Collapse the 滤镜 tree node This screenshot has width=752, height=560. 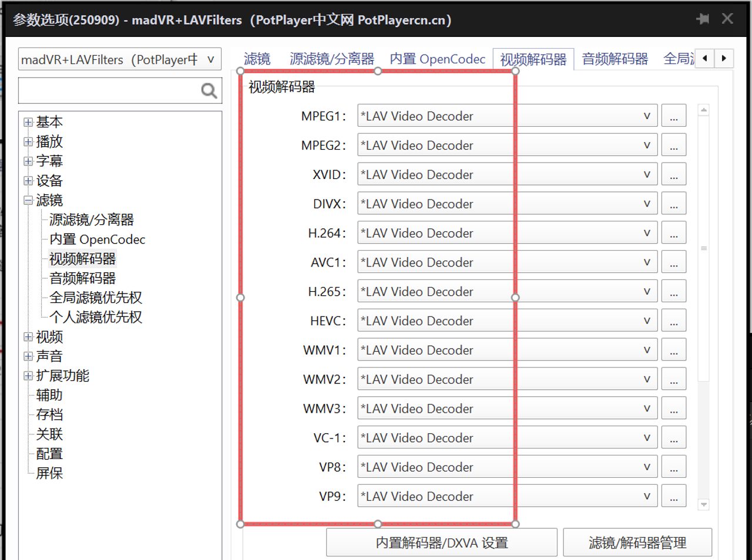point(28,200)
